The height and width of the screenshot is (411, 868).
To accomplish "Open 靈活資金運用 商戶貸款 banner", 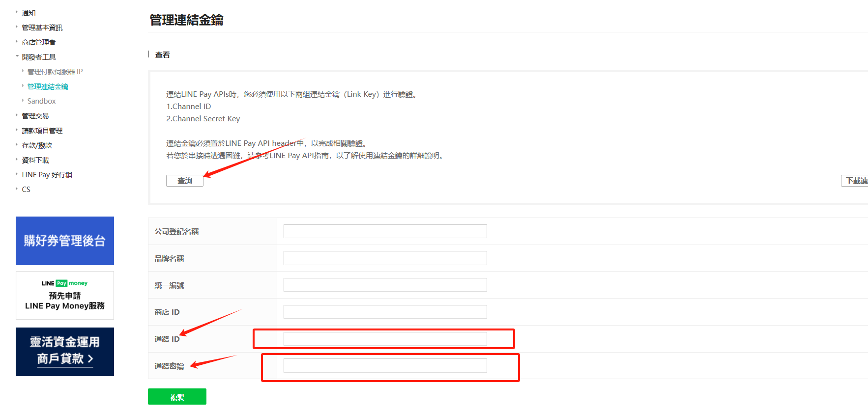I will click(65, 352).
